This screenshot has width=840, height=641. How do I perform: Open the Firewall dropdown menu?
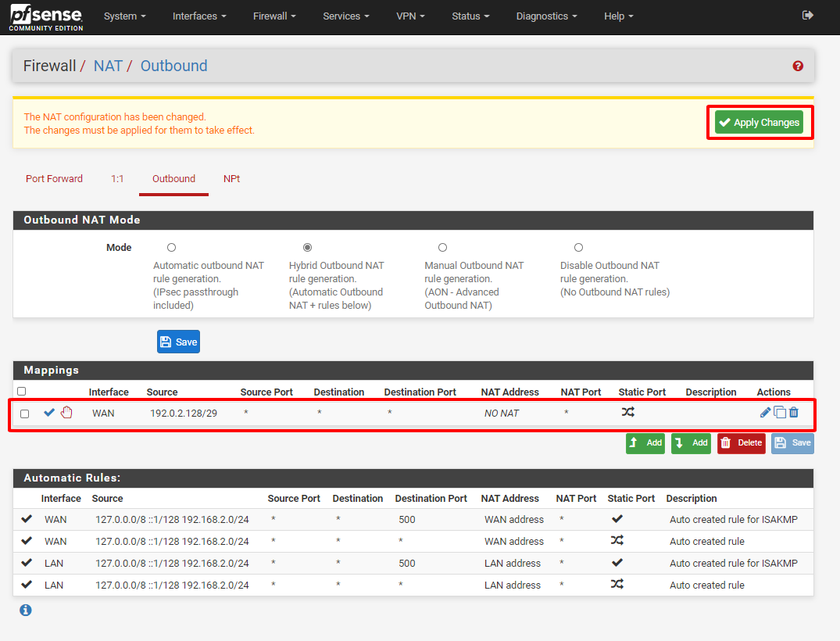[x=274, y=16]
